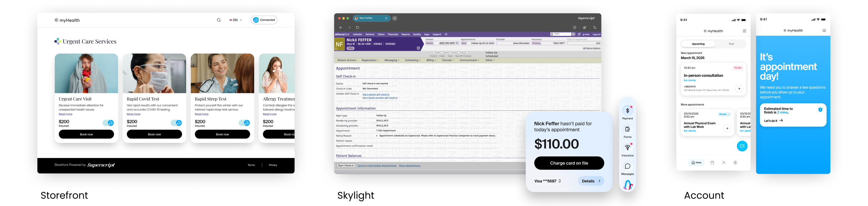Open the Urgent Care Visit card photo
Image resolution: width=868 pixels, height=206 pixels.
click(x=86, y=73)
